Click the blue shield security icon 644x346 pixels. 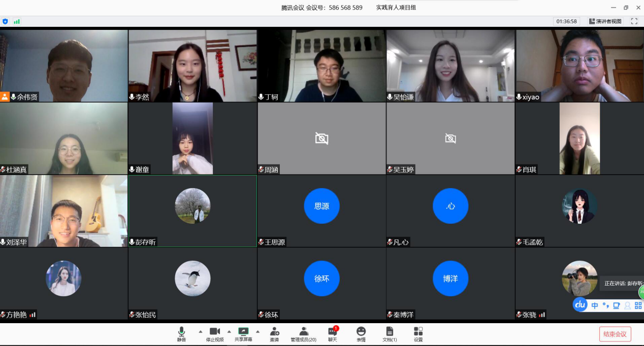pos(5,21)
